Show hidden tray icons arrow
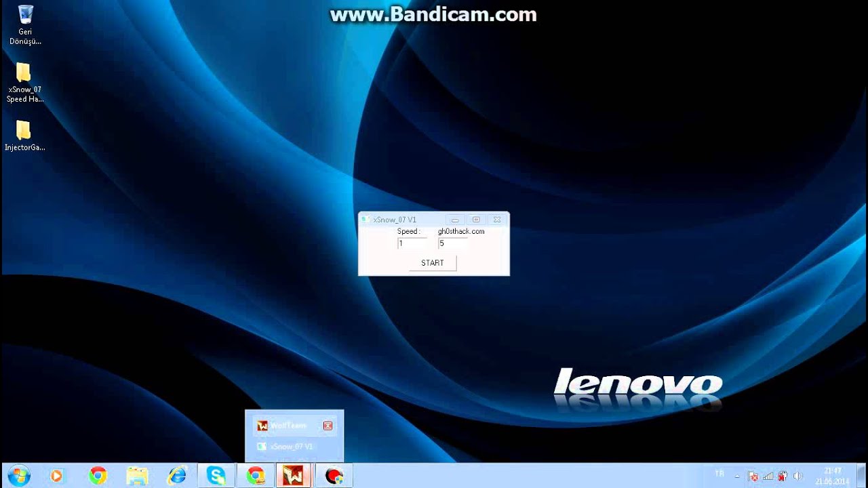Viewport: 868px width, 488px height. [x=737, y=476]
